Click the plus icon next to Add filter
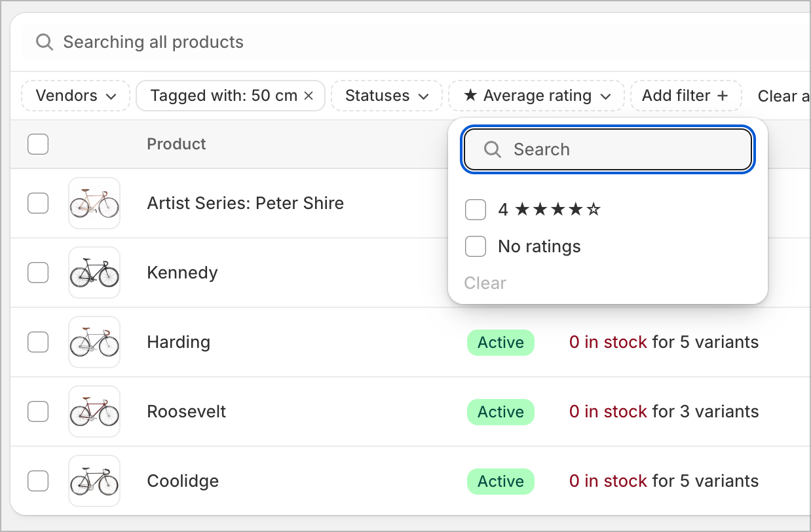 coord(723,96)
